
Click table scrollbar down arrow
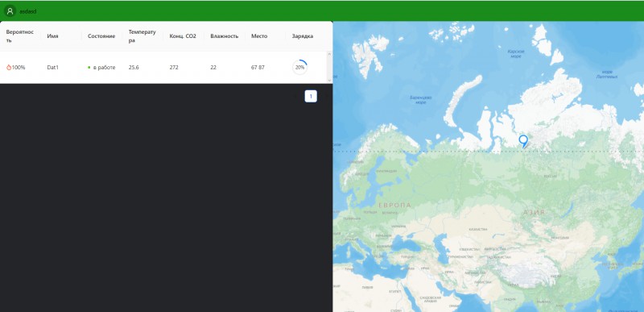[329, 81]
